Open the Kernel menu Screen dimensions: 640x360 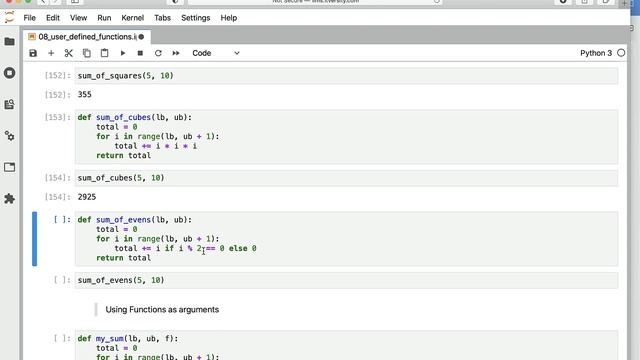click(x=133, y=18)
